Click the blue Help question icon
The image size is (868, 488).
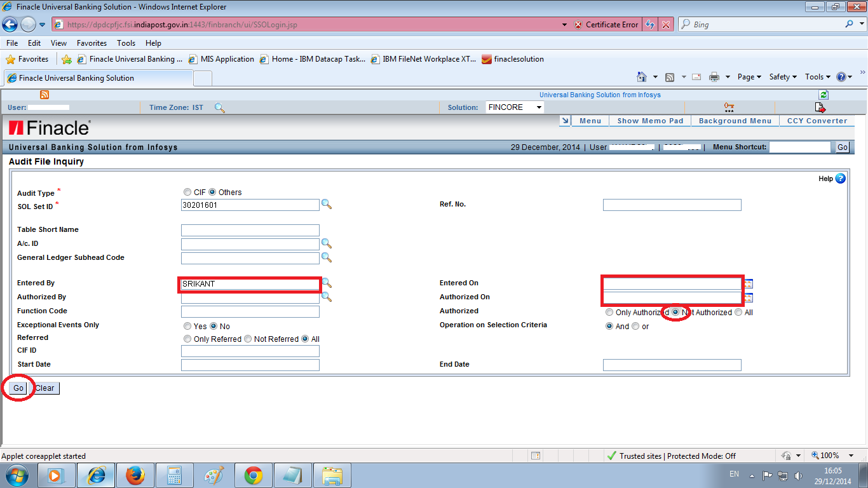[840, 179]
